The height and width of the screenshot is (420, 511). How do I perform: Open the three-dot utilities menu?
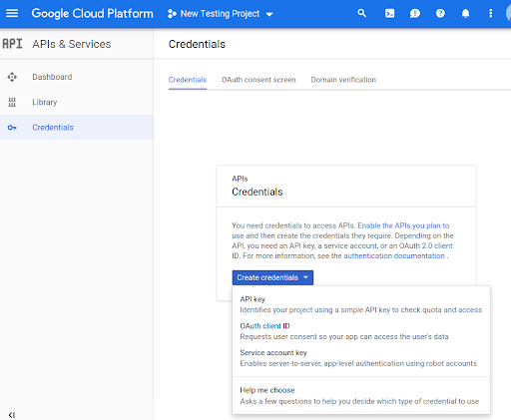[490, 13]
